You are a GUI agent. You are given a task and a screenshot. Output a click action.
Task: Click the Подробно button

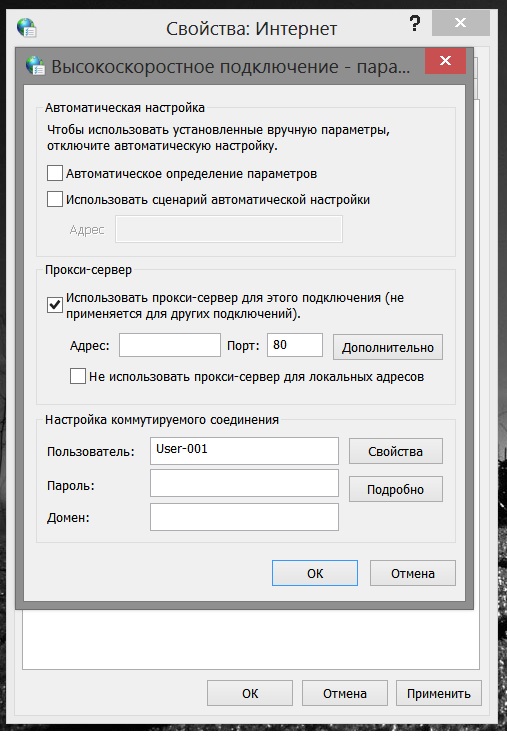click(x=396, y=489)
